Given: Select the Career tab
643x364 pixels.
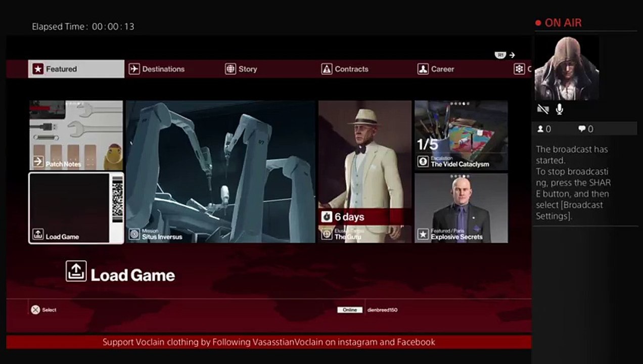Looking at the screenshot, I should point(436,69).
